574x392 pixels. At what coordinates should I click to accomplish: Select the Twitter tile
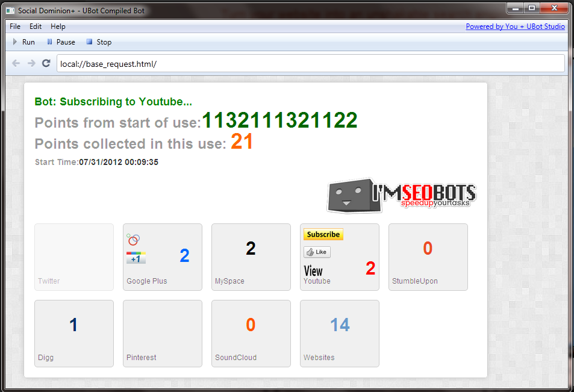tap(74, 257)
